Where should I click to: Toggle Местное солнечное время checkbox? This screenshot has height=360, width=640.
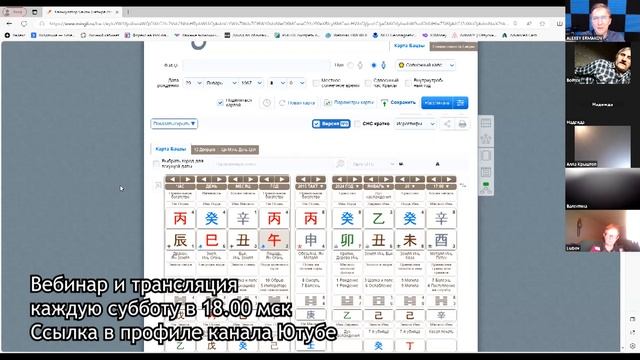pos(316,83)
